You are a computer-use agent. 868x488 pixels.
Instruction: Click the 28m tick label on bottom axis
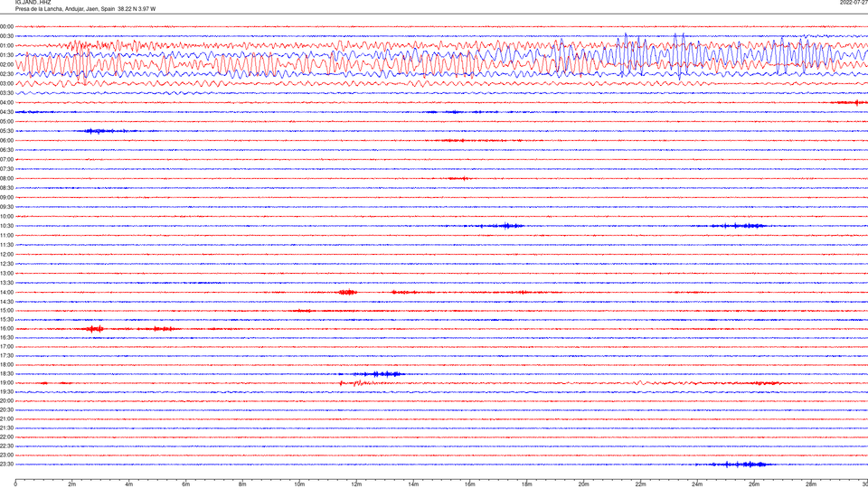coord(811,484)
